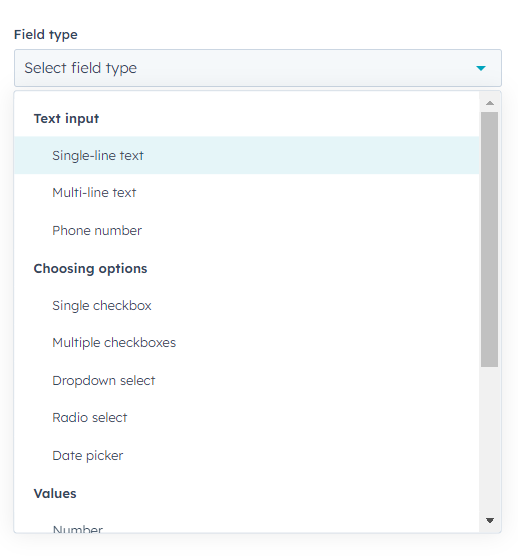Image resolution: width=518 pixels, height=560 pixels.
Task: Click the scrollbar track below the thumb
Action: coord(489,441)
